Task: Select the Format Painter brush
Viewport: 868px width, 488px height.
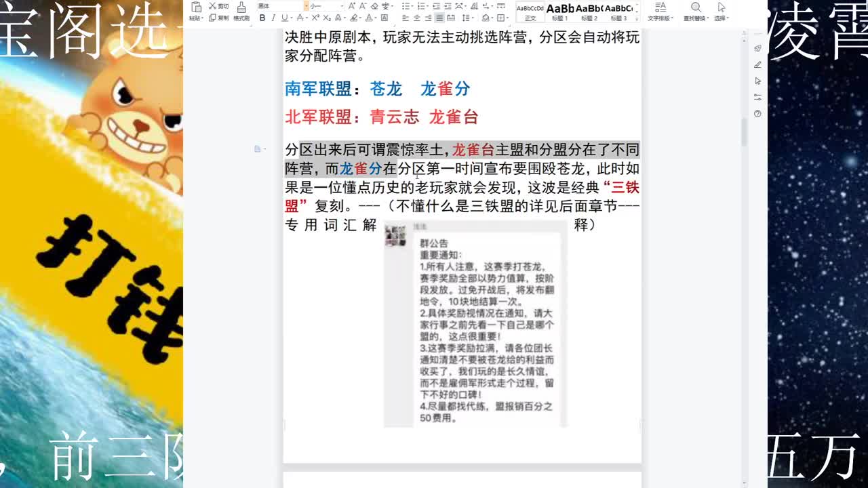Action: (241, 7)
